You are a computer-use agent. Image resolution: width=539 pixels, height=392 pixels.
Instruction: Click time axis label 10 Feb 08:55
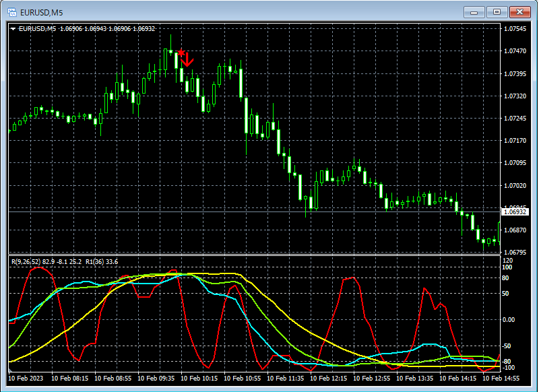coord(113,379)
